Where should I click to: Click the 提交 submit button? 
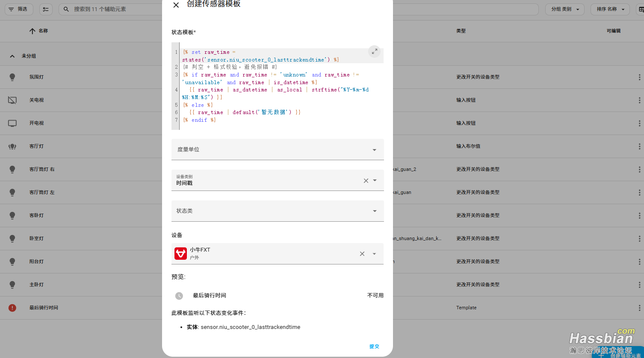(374, 346)
